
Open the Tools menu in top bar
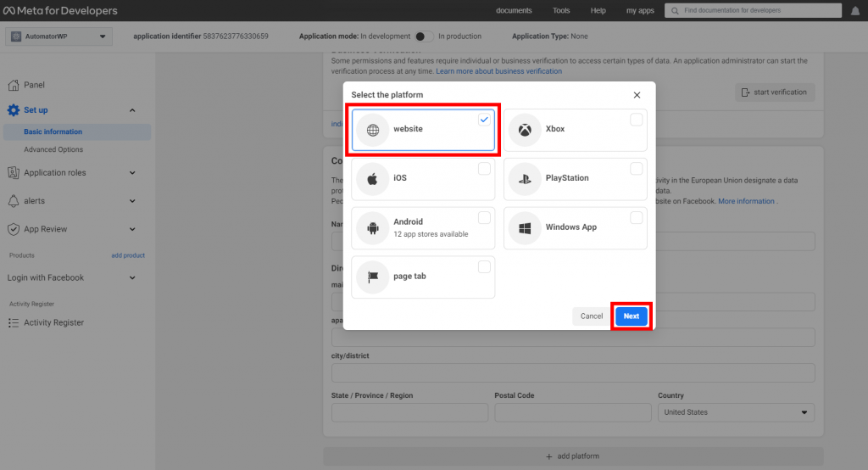click(x=561, y=10)
